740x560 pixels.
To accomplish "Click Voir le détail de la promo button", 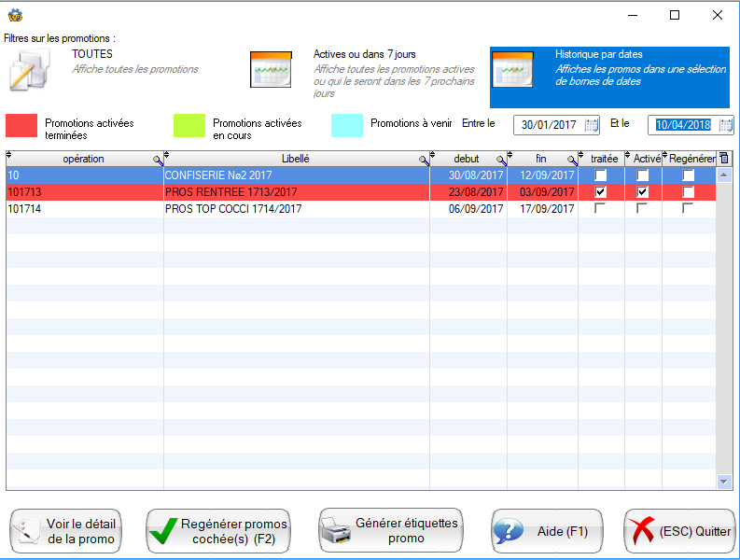I will [x=66, y=531].
